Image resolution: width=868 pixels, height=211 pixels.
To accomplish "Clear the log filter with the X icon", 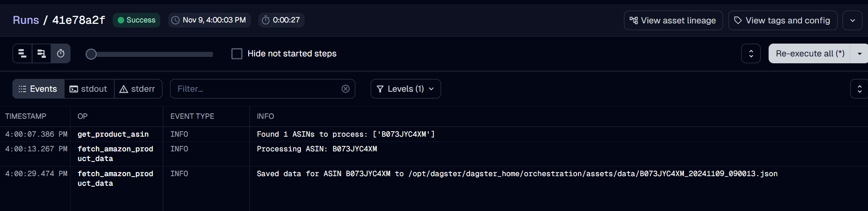I will 345,89.
